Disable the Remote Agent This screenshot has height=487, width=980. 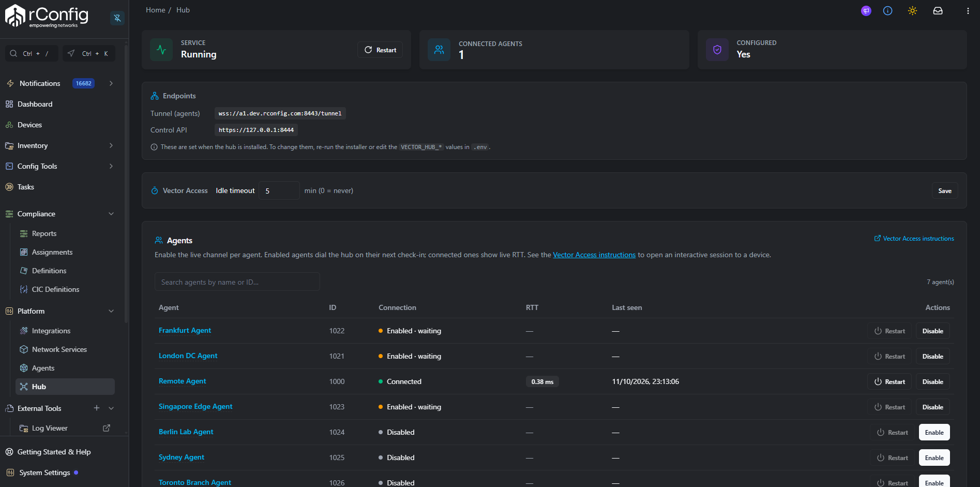(x=933, y=381)
